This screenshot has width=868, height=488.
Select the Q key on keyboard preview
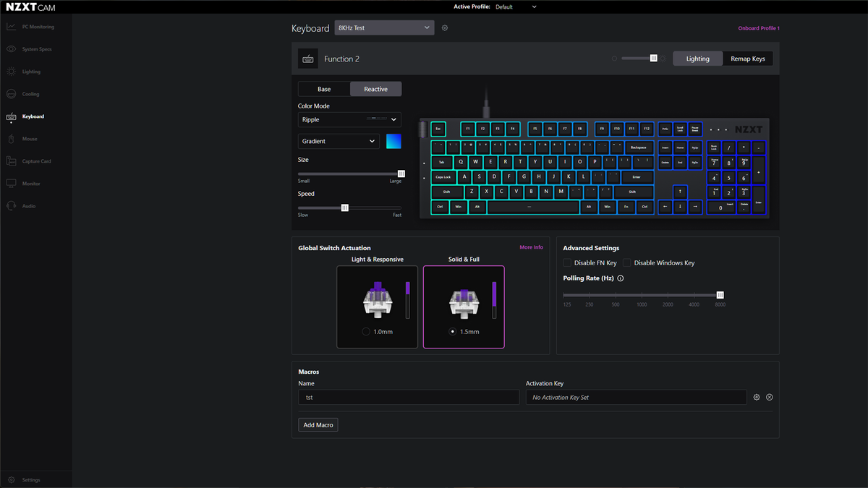[x=461, y=162]
